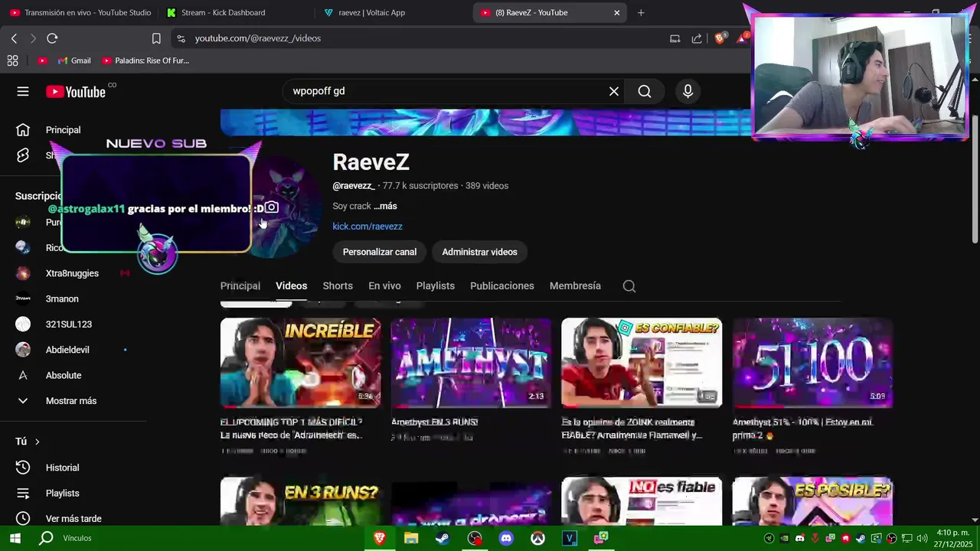Close the RaeveZ YouTube browser tab
Image resolution: width=980 pixels, height=551 pixels.
[617, 12]
